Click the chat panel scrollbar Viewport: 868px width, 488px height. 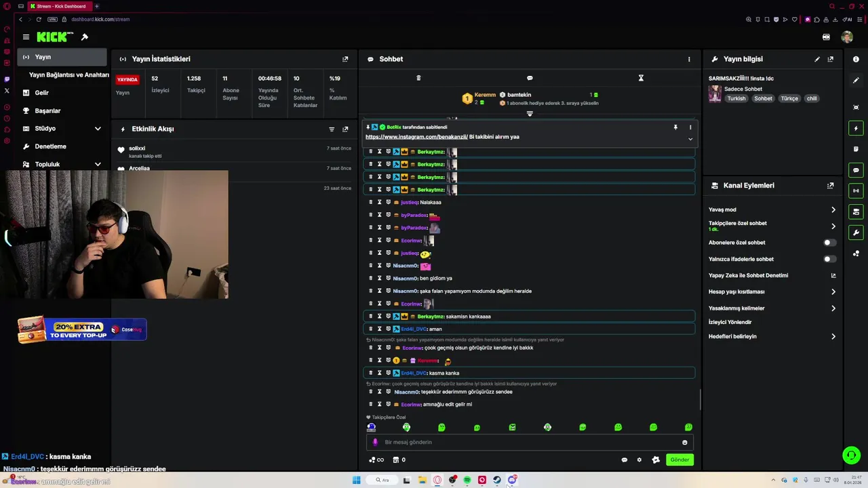tap(700, 399)
